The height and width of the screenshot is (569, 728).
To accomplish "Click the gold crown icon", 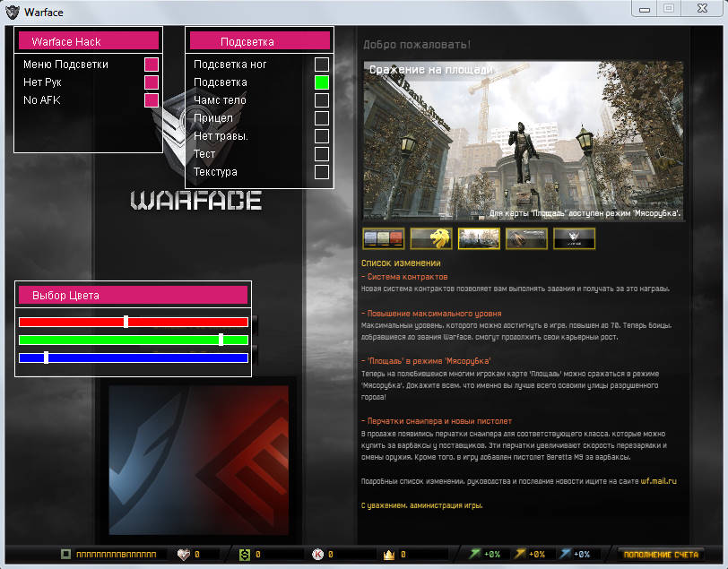I will [389, 554].
